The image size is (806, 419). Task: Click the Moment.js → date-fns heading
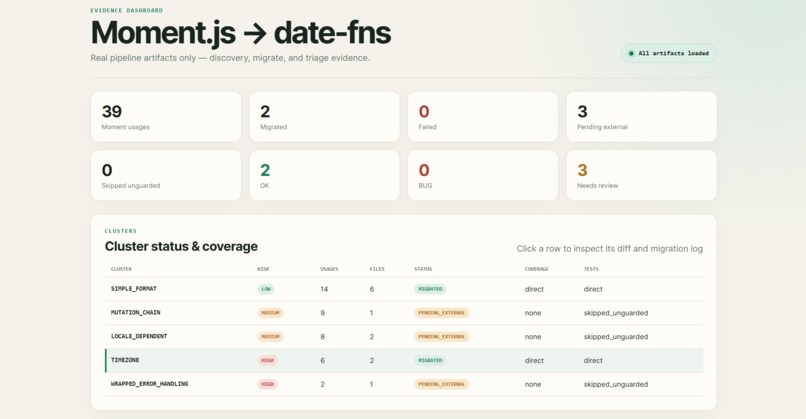point(241,32)
